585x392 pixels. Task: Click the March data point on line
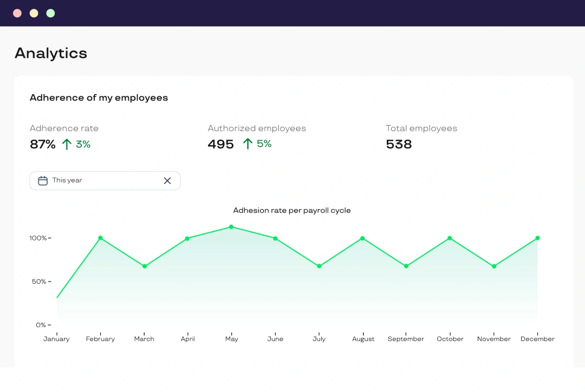(145, 266)
